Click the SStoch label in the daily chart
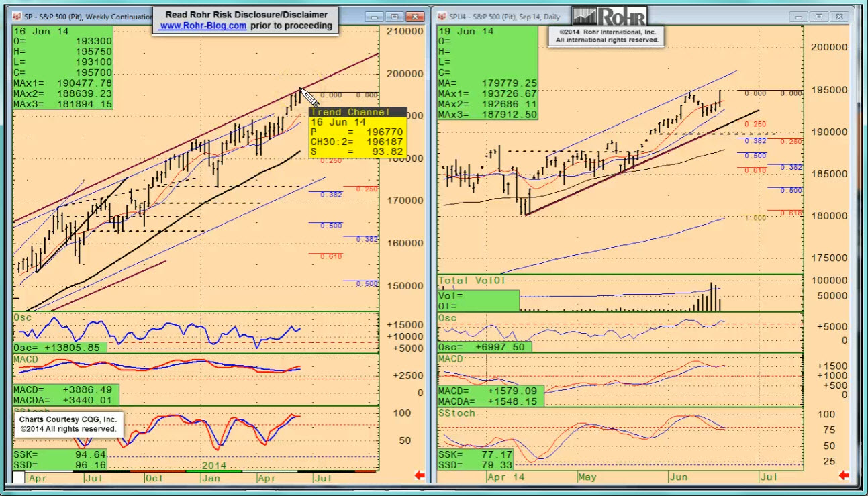Screen dimensions: 868x496 (x=457, y=413)
